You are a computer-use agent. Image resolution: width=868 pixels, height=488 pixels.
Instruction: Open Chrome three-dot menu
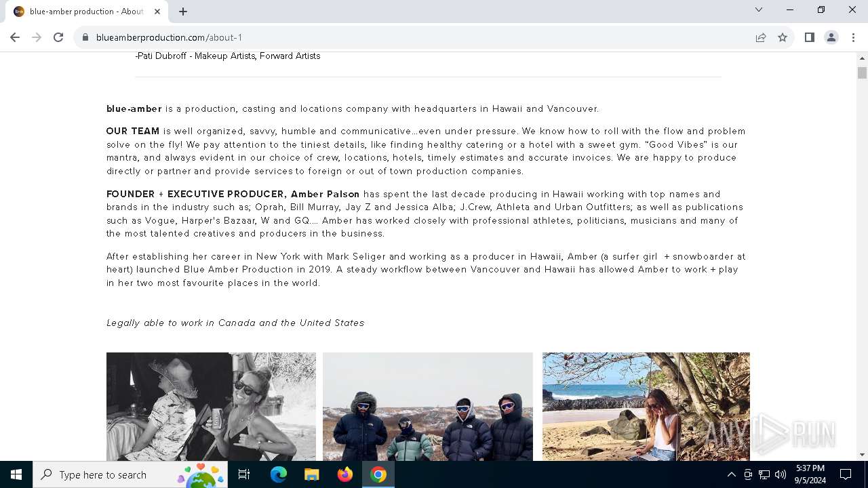click(x=853, y=37)
